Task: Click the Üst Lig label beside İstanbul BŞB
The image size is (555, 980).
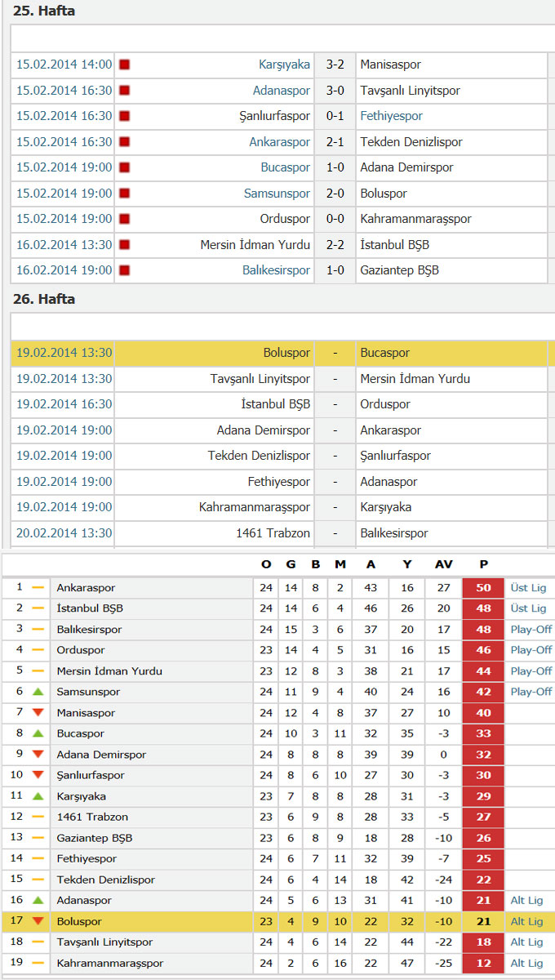Action: [x=528, y=608]
